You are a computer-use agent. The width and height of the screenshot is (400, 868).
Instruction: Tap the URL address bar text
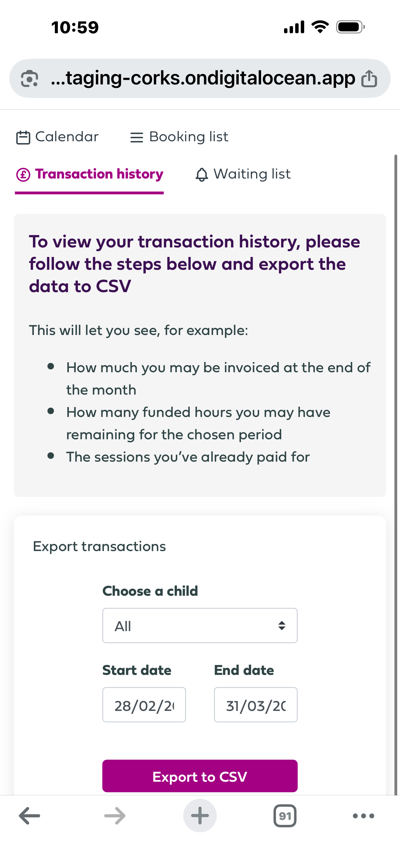click(x=203, y=78)
